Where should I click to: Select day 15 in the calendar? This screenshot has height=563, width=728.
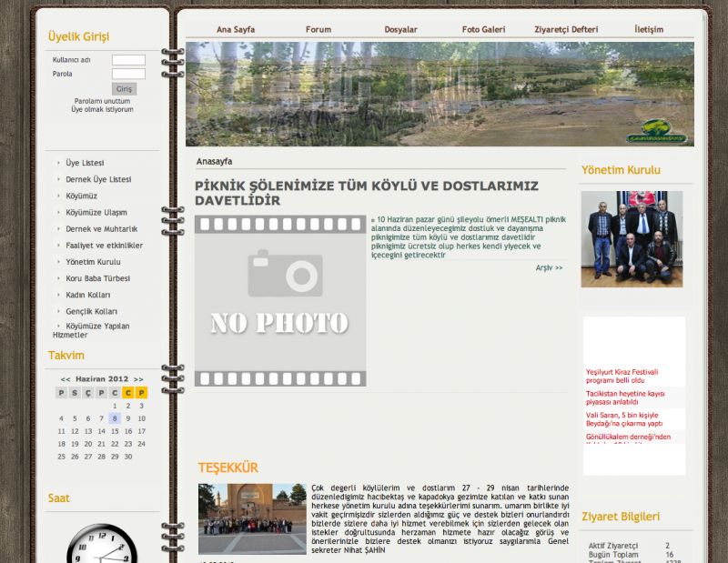115,431
